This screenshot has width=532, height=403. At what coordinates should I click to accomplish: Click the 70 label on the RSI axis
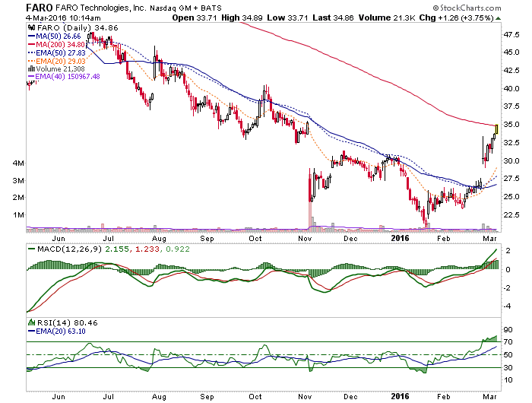tap(508, 342)
